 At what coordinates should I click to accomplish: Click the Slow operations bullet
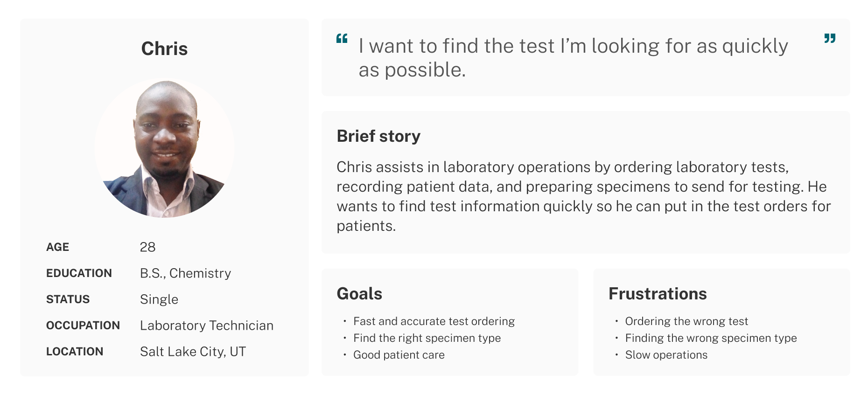click(x=666, y=355)
